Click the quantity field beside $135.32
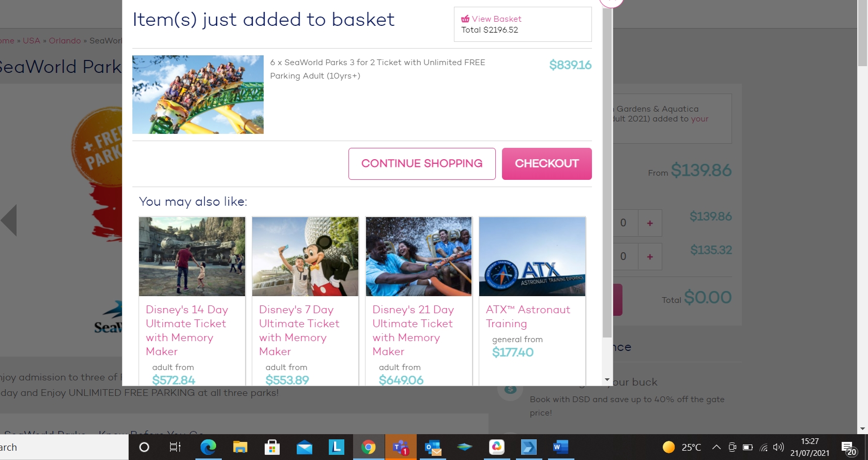The image size is (868, 460). (x=623, y=256)
